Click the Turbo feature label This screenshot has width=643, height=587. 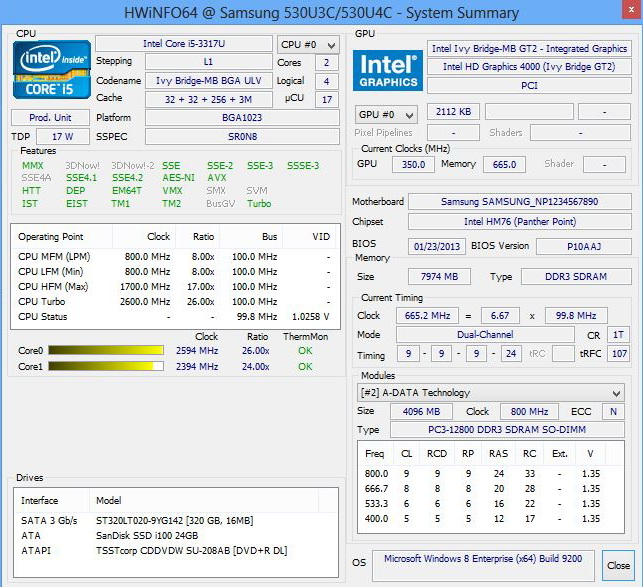click(259, 203)
